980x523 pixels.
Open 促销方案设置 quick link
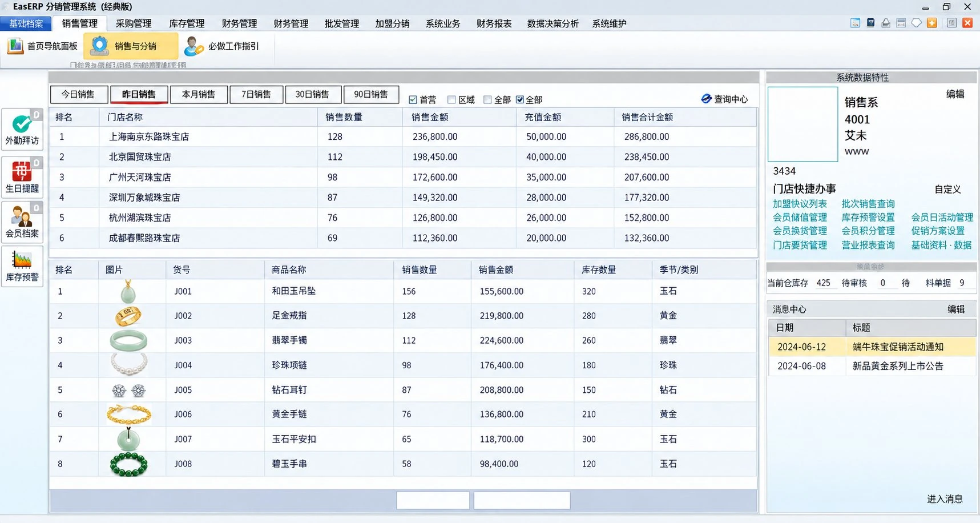click(938, 231)
